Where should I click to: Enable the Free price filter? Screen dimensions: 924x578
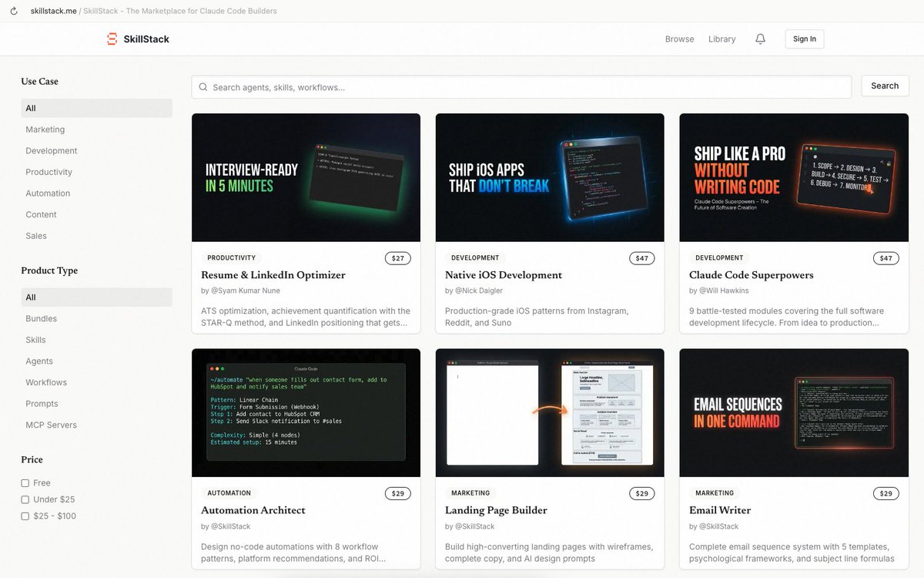tap(25, 483)
